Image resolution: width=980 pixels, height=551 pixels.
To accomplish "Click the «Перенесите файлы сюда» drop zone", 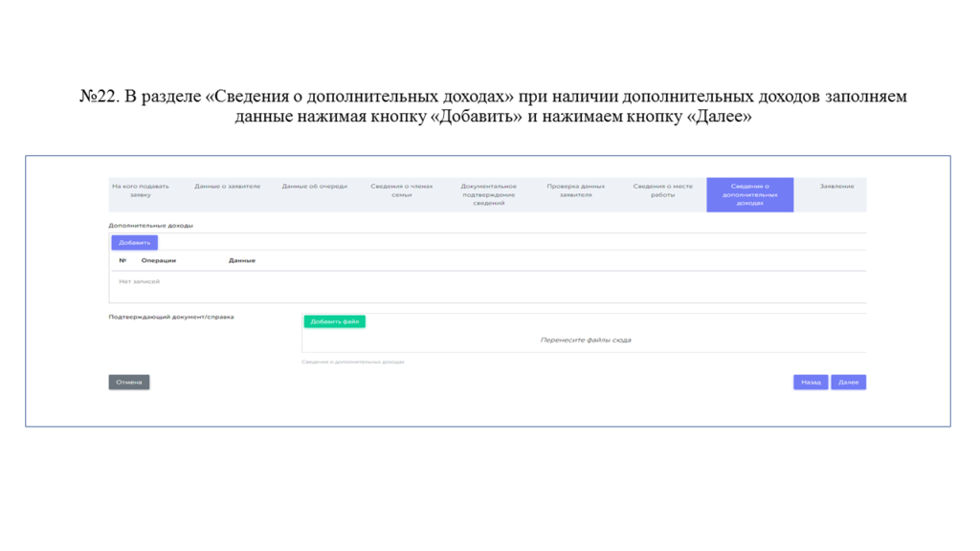I will tap(585, 340).
